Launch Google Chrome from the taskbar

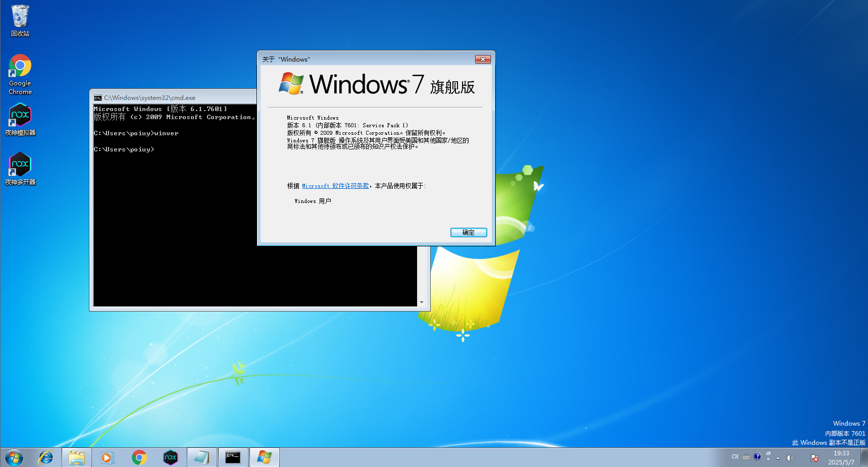(139, 457)
